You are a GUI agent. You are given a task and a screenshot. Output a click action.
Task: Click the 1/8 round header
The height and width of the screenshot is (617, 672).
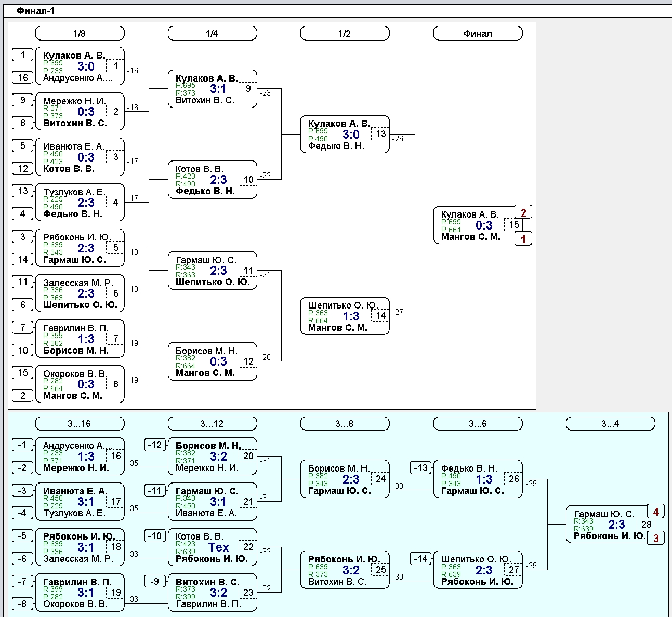tap(80, 34)
